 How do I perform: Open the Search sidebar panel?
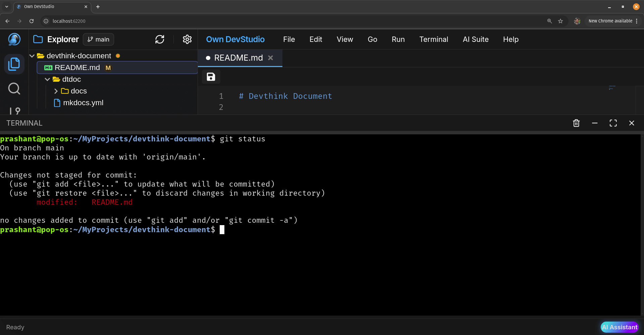coord(14,89)
